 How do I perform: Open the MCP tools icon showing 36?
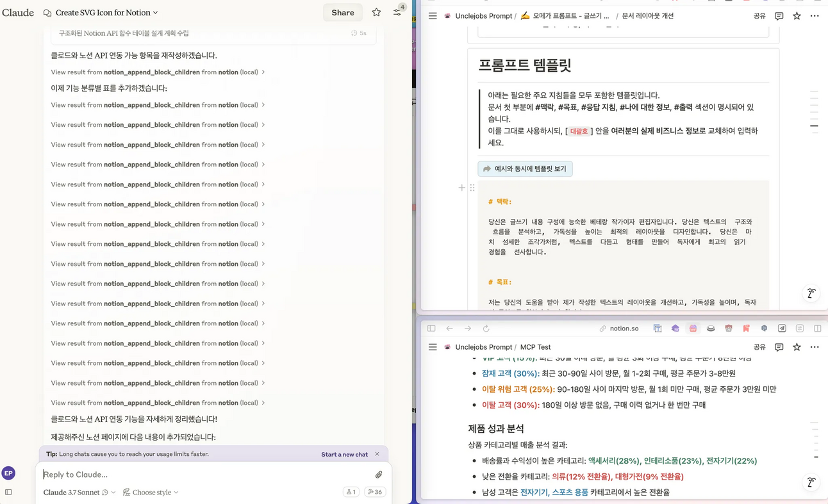[x=375, y=492]
